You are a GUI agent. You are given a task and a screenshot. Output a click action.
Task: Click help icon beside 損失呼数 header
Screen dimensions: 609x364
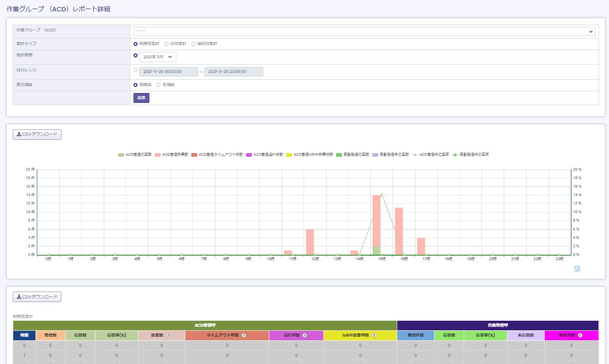click(x=580, y=335)
